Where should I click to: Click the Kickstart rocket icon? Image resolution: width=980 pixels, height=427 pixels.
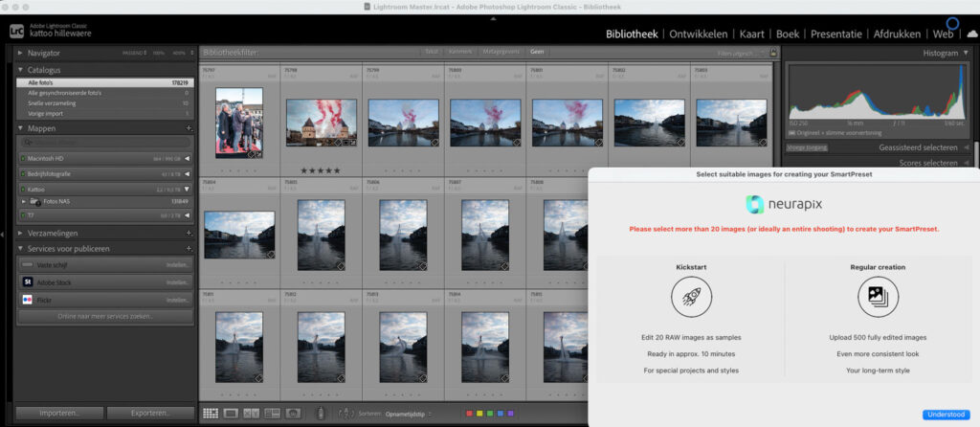tap(691, 297)
